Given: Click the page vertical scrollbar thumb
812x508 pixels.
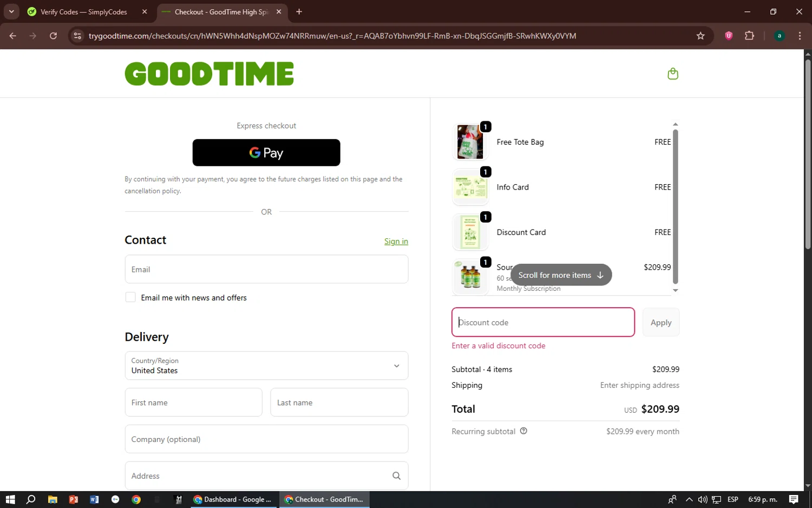Looking at the screenshot, I should (x=808, y=154).
